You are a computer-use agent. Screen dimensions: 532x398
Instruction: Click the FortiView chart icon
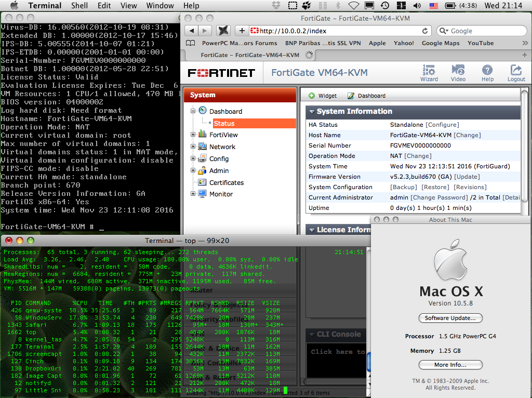(x=203, y=134)
